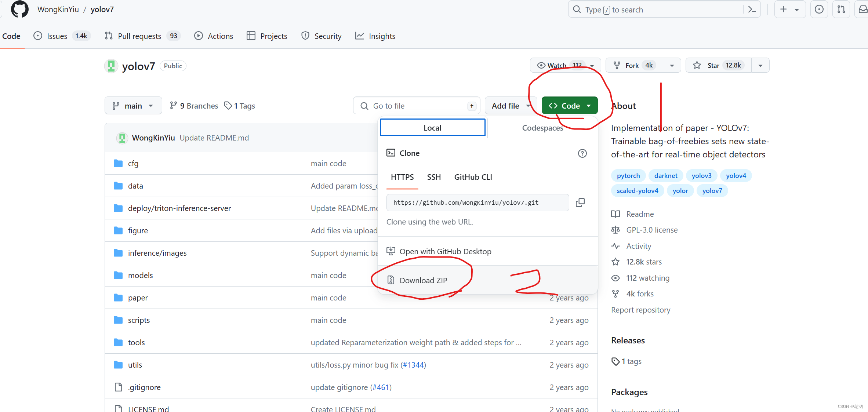Open the issues shortcut icon in header
The height and width of the screenshot is (412, 868).
(x=819, y=10)
